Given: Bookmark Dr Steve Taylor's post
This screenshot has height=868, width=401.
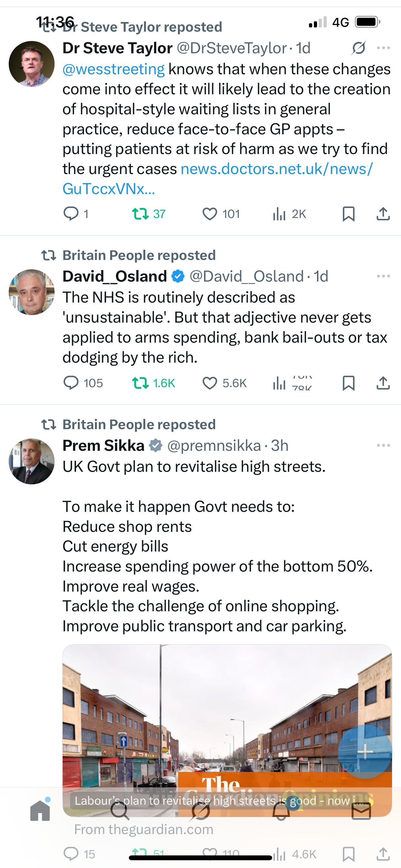Looking at the screenshot, I should pos(348,214).
